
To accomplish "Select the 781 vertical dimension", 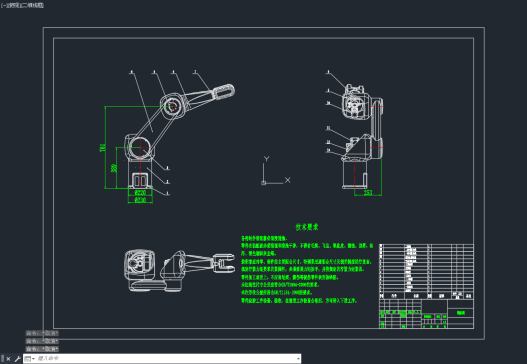I will (103, 148).
